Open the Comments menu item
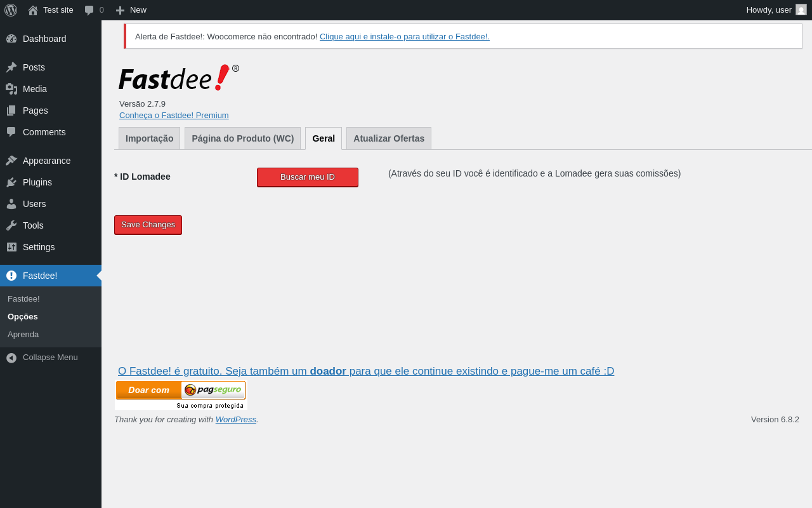812x508 pixels. tap(51, 132)
